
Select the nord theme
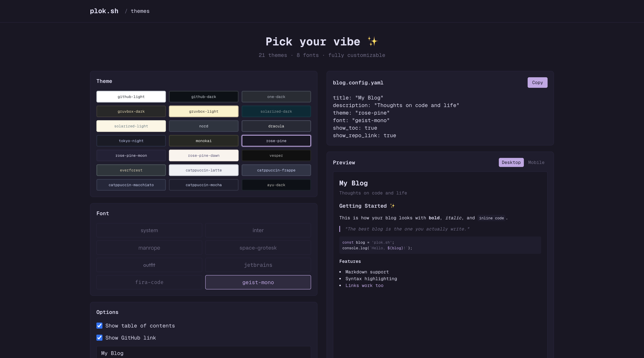tap(204, 126)
